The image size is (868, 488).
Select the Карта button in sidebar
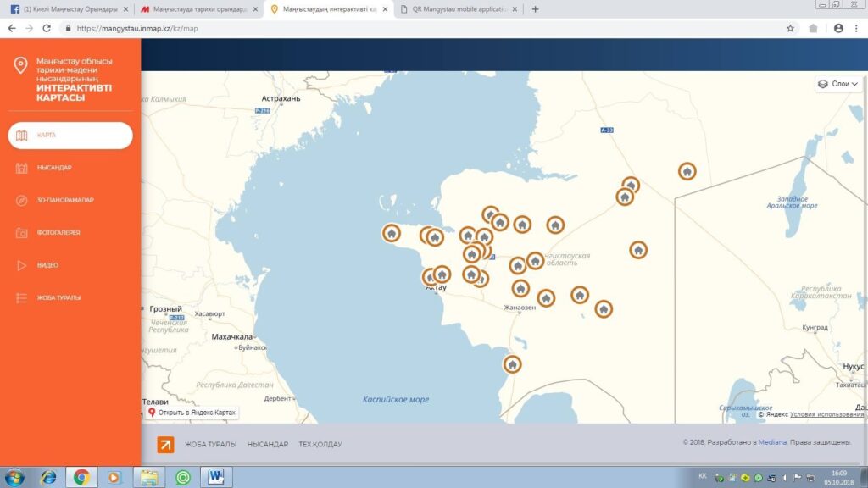tap(70, 136)
